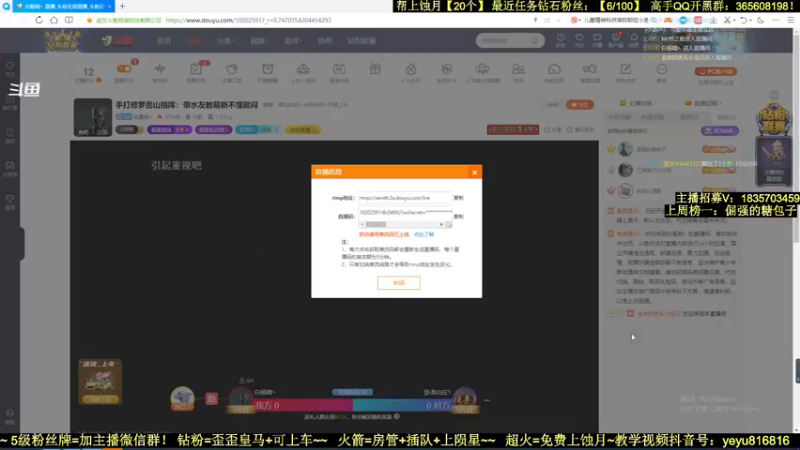Image resolution: width=800 pixels, height=450 pixels.
Task: Click the car icon in the broadcaster toolbar
Action: (303, 69)
